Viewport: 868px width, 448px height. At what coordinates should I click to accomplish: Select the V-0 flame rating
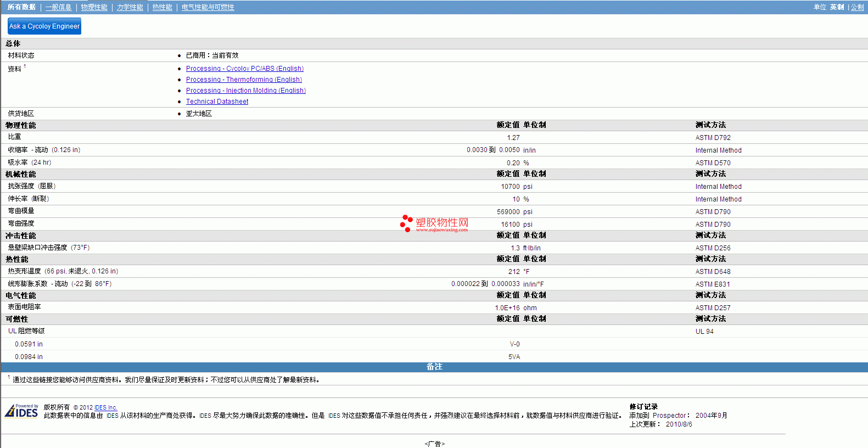point(514,344)
